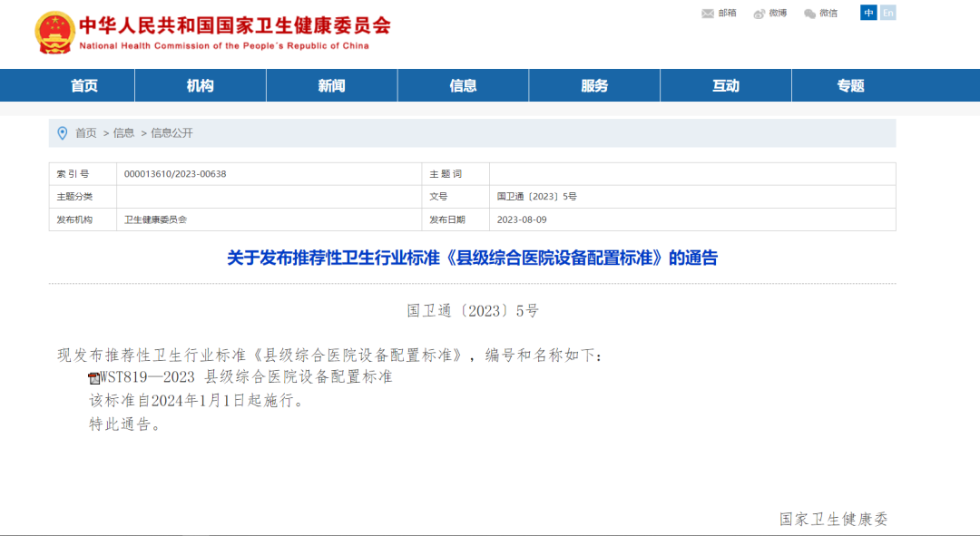Click the 微博 Weibo icon
This screenshot has height=536, width=980.
click(x=759, y=14)
